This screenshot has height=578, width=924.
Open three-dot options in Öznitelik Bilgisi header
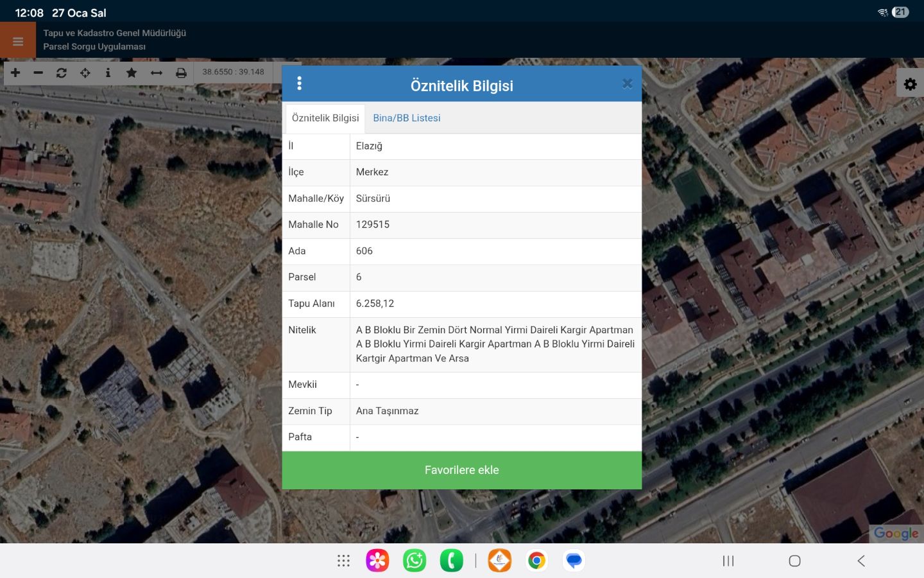pyautogui.click(x=299, y=83)
